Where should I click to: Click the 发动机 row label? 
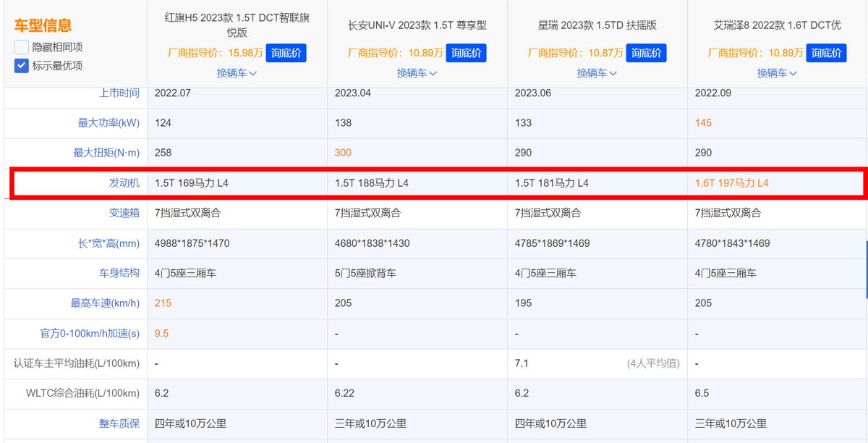tap(124, 183)
